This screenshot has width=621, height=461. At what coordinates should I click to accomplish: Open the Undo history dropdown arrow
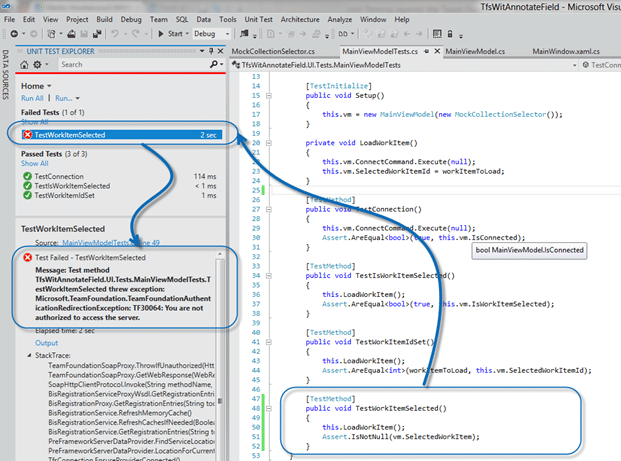coord(126,34)
